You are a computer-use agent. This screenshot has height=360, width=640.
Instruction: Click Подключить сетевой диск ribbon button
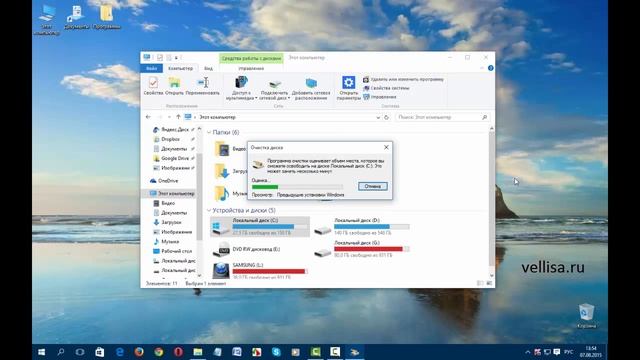coord(274,88)
